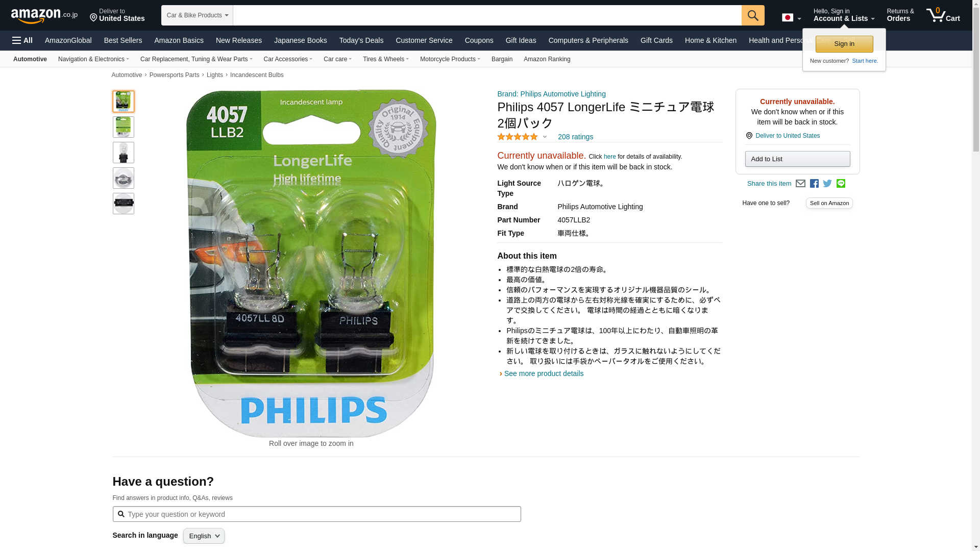Share this item via email icon

click(800, 184)
